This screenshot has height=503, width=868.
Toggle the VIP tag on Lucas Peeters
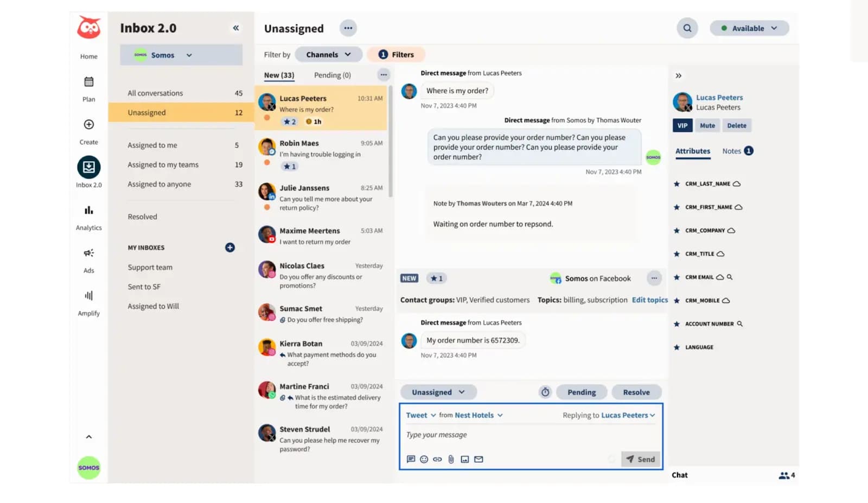coord(682,125)
